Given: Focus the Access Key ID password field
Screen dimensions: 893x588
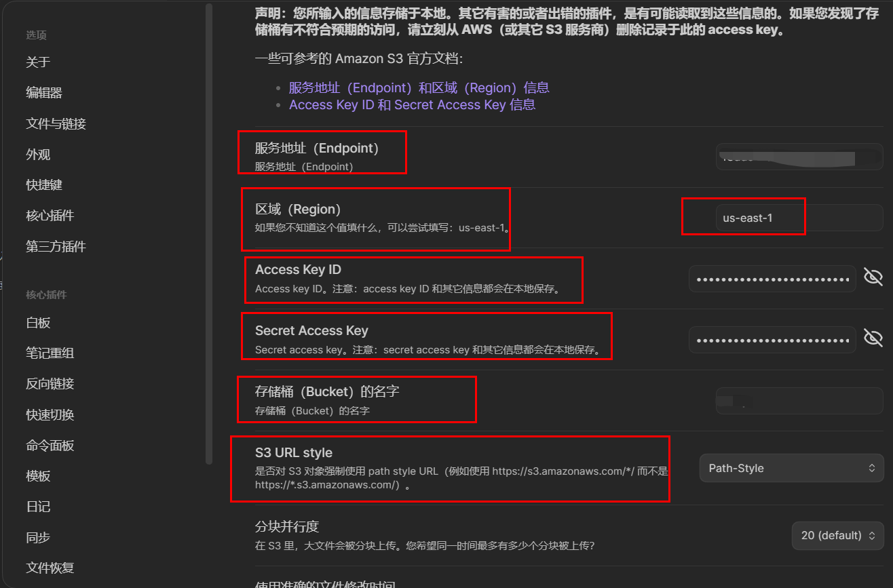Looking at the screenshot, I should click(772, 279).
